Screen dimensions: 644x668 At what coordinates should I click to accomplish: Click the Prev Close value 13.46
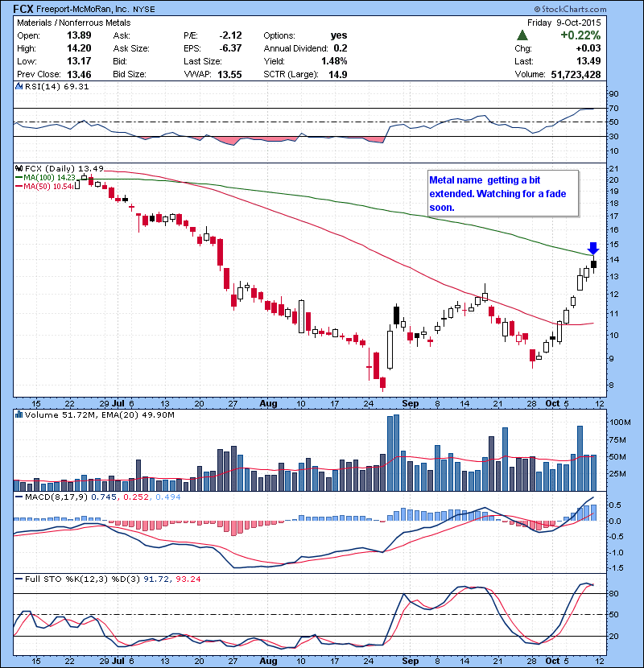[79, 74]
